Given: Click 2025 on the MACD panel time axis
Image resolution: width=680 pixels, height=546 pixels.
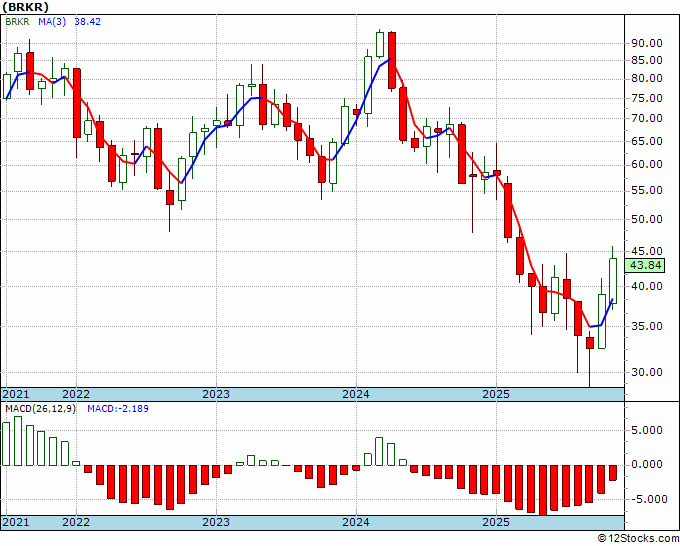Looking at the screenshot, I should (496, 522).
